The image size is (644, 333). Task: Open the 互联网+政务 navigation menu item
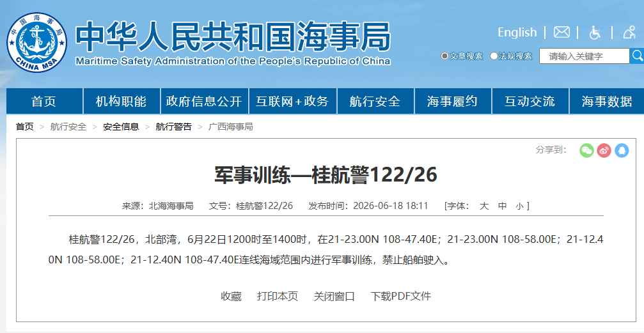(x=292, y=101)
